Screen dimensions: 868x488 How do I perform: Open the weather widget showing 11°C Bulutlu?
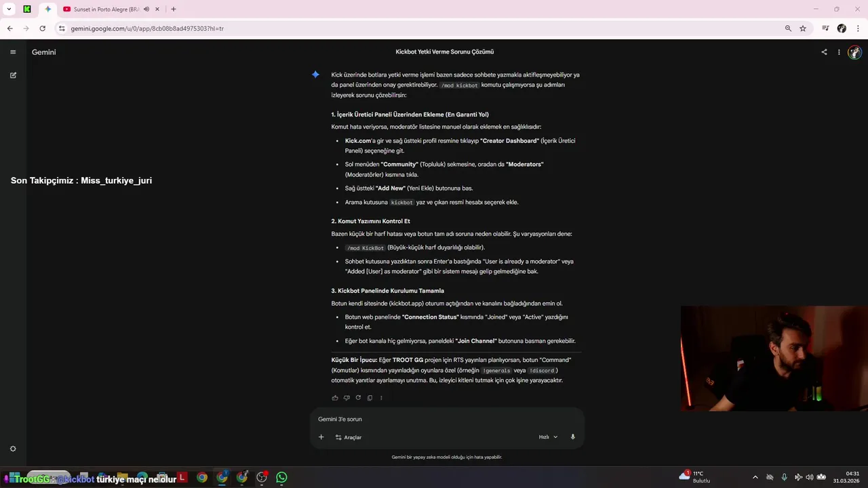[695, 477]
